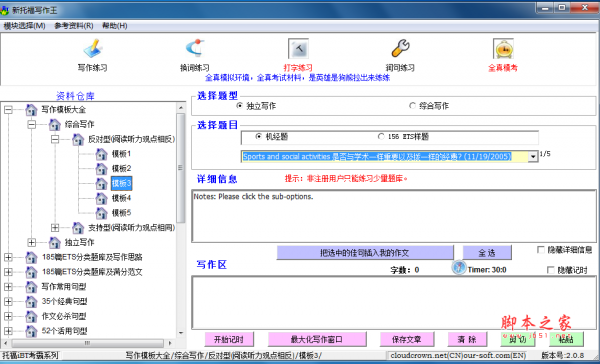600x364 pixels.
Task: Click the 最大化写作窗口 button
Action: [x=317, y=339]
